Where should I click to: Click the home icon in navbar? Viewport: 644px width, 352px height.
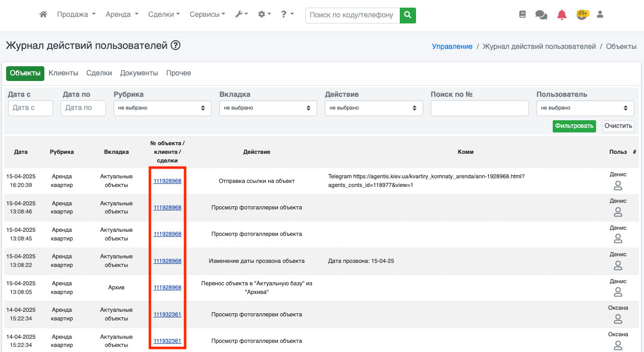43,15
